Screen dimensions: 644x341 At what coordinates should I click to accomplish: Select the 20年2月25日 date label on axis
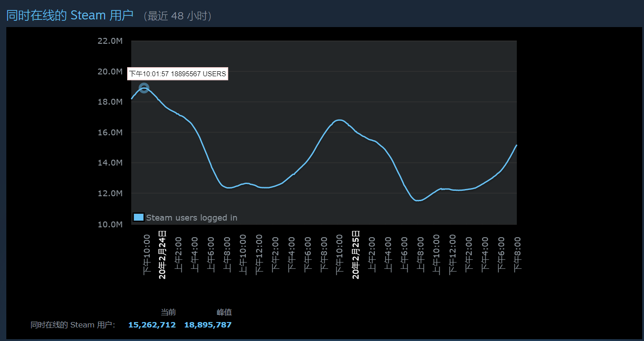355,254
